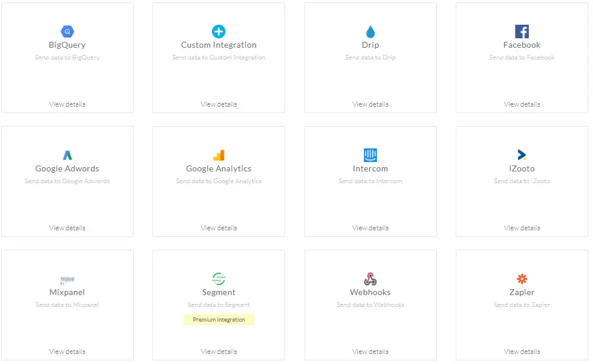Select the iZooto title text
Image resolution: width=593 pixels, height=364 pixels.
coord(522,168)
